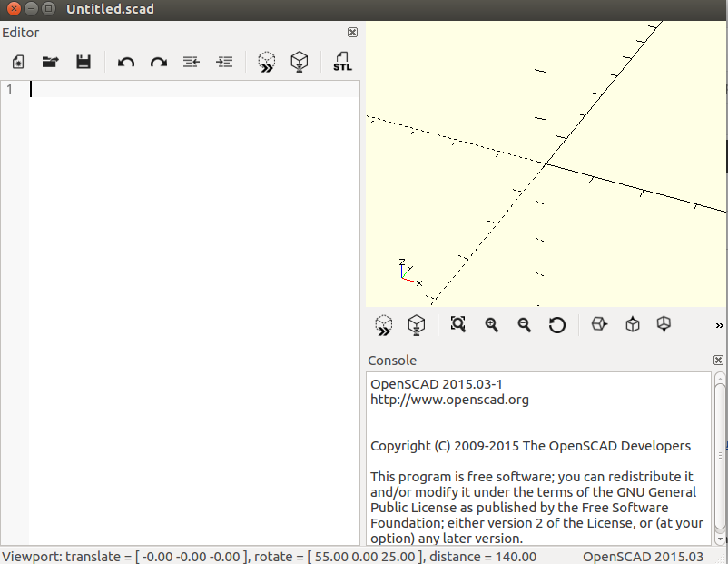Close the Console panel

point(718,360)
